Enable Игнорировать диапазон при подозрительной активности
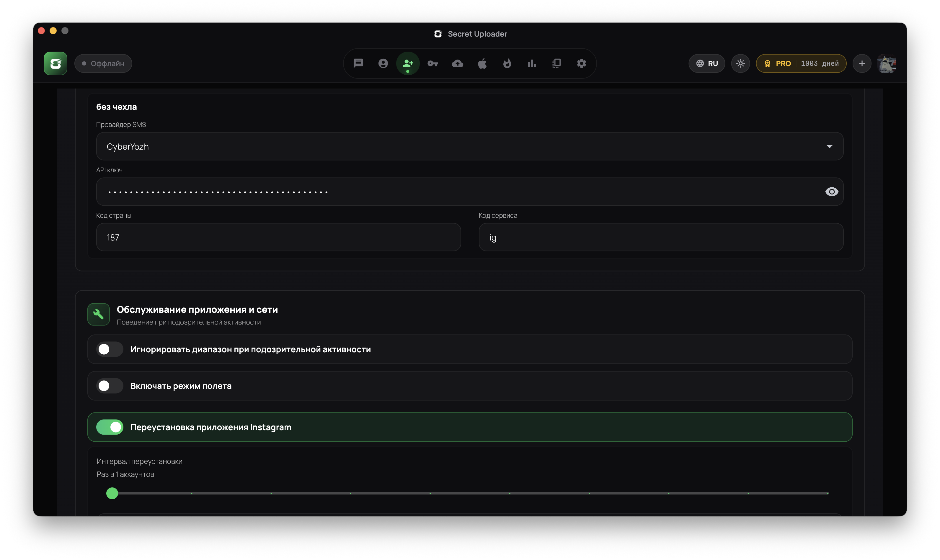This screenshot has height=560, width=940. click(110, 349)
